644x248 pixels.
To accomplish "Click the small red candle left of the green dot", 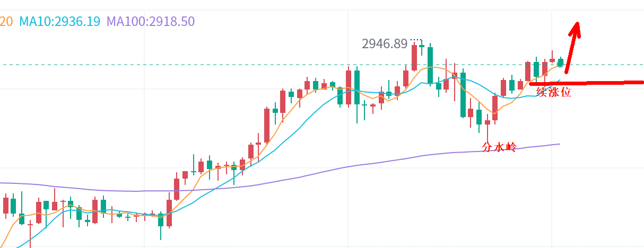I will (x=552, y=60).
